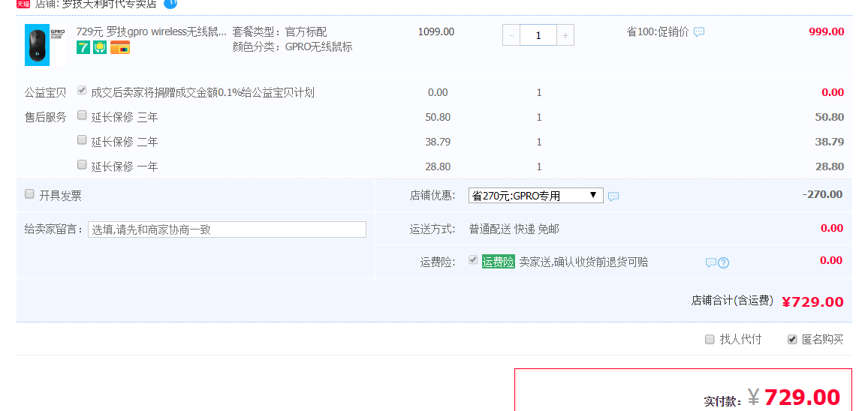Click the 卖家送,确认收货前退货可赔 description
868x411 pixels.
[583, 262]
